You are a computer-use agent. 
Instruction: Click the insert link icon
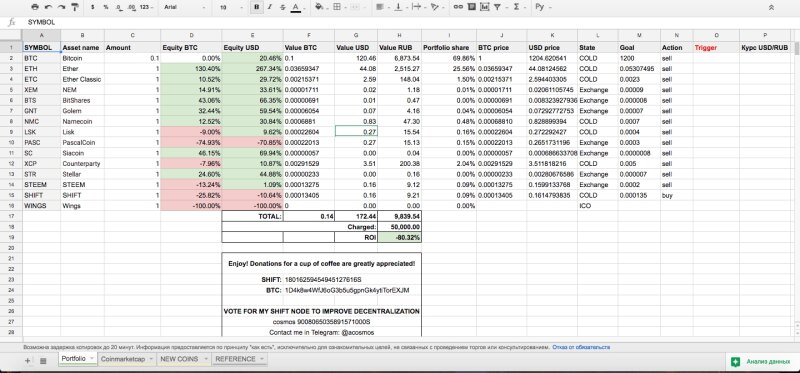coord(458,7)
